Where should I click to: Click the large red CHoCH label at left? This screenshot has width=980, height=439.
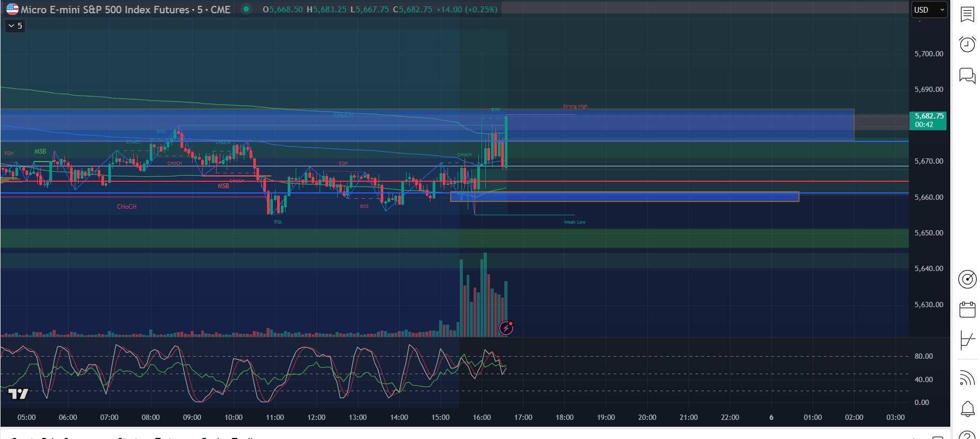127,207
